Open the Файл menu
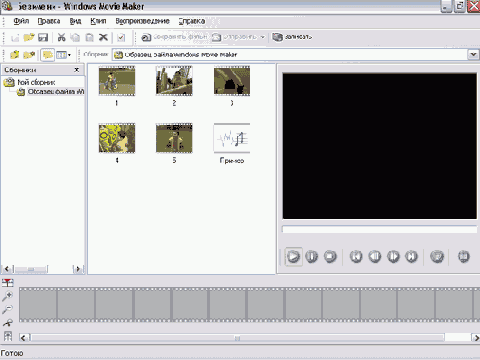480x360 pixels. [21, 21]
